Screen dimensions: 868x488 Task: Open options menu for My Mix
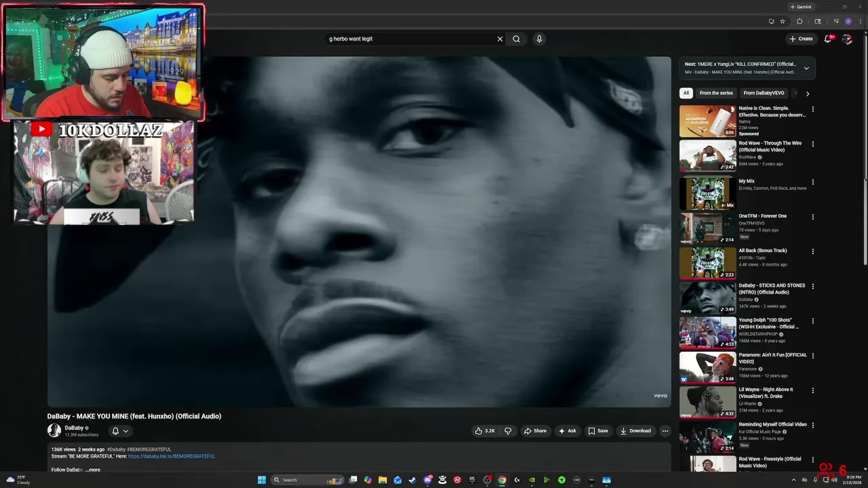coord(813,182)
